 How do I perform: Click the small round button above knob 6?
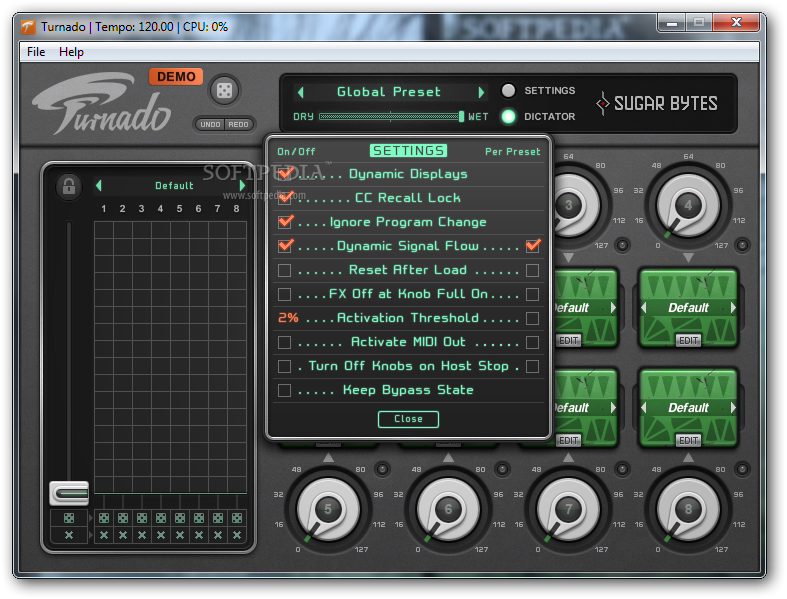tap(502, 469)
